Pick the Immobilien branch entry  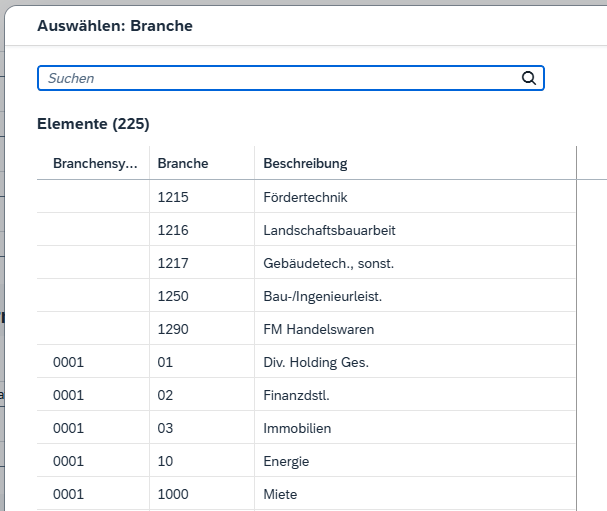pyautogui.click(x=297, y=428)
